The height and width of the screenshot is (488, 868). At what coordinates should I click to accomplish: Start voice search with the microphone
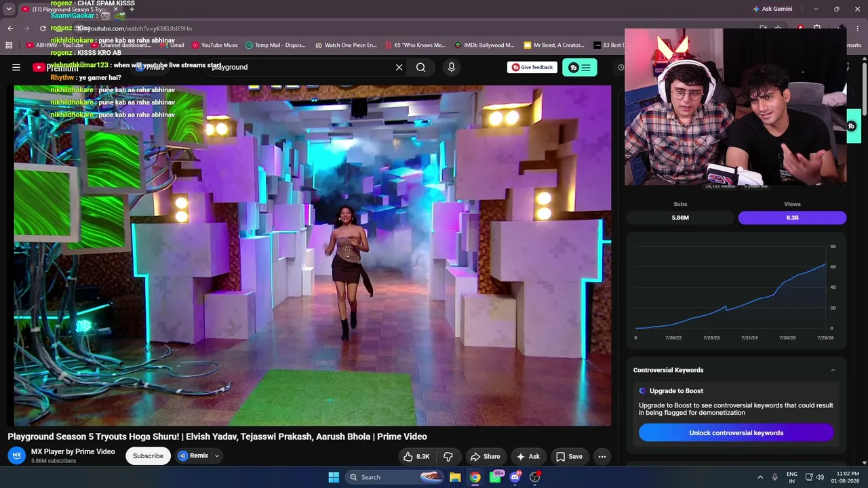(x=451, y=67)
